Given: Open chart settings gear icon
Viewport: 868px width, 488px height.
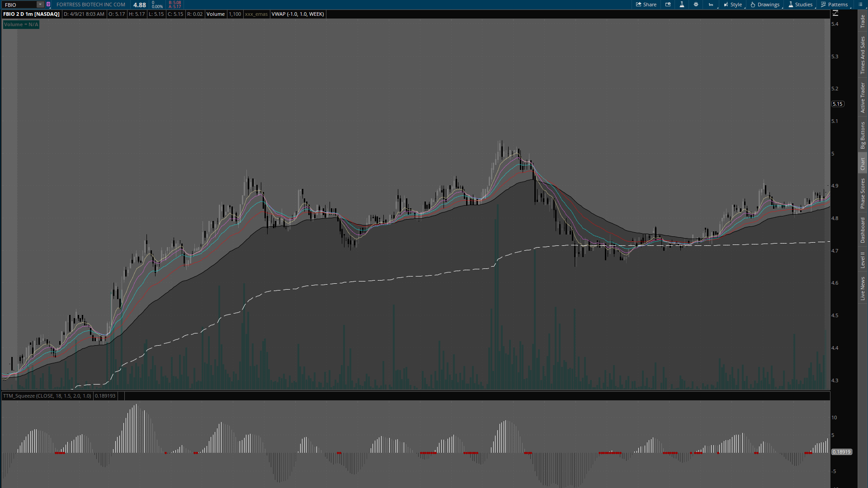Looking at the screenshot, I should (x=696, y=5).
